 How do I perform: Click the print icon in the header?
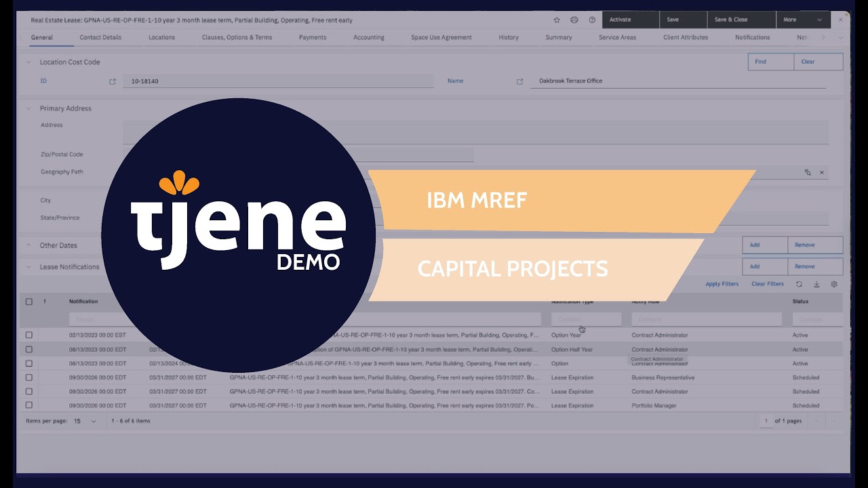click(x=574, y=20)
